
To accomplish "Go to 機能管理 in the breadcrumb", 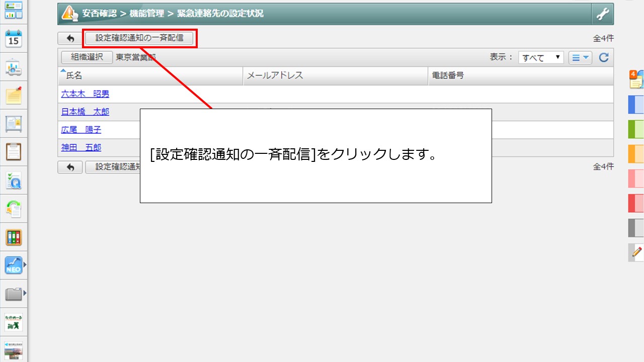I will click(x=147, y=14).
